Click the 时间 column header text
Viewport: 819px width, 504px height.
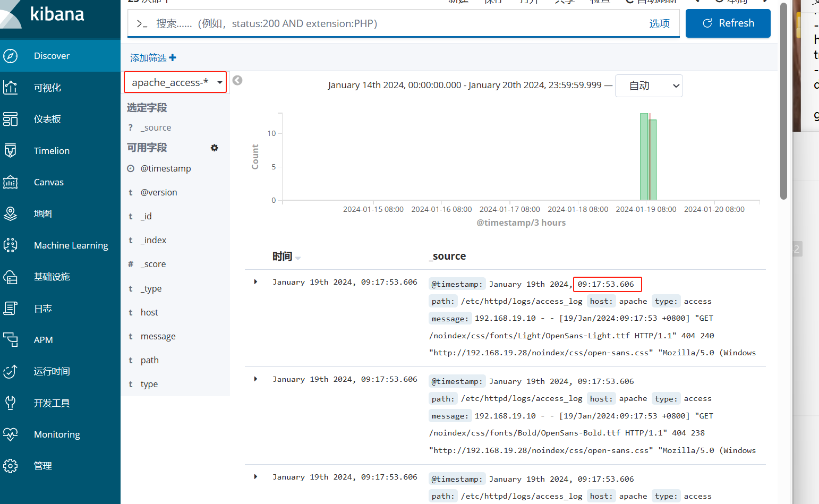coord(282,257)
